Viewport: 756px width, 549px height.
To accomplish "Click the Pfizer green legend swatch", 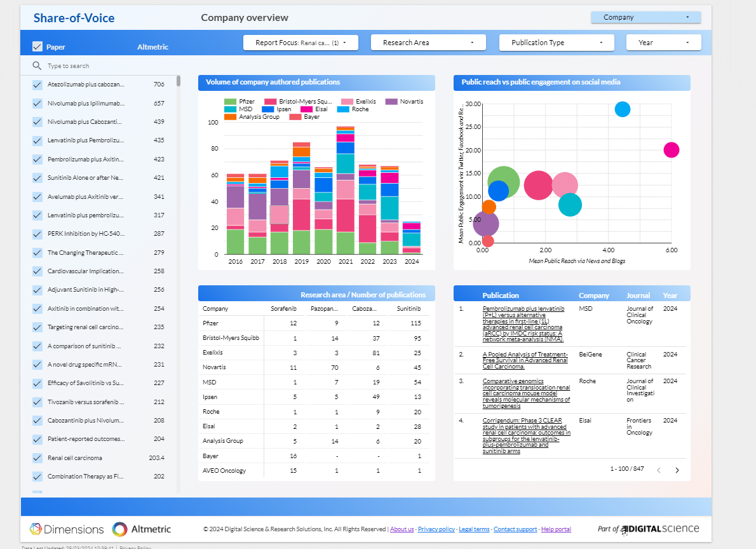I will click(x=230, y=102).
